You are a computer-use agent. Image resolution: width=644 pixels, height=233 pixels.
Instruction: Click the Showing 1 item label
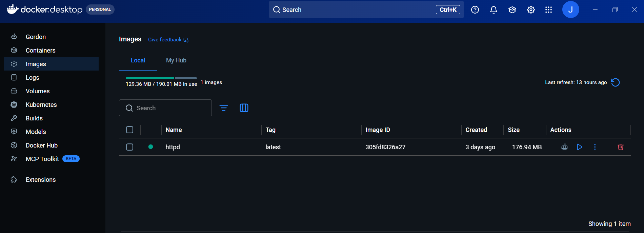pos(609,224)
